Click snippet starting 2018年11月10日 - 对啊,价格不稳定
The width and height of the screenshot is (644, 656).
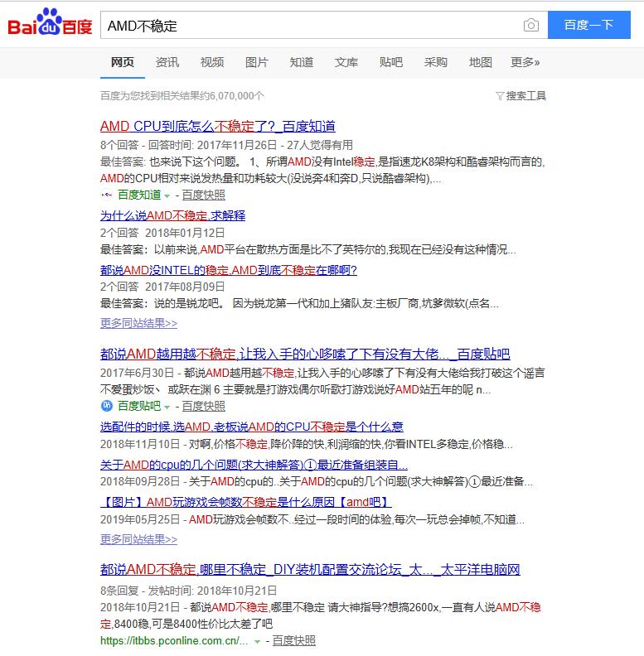pos(306,444)
